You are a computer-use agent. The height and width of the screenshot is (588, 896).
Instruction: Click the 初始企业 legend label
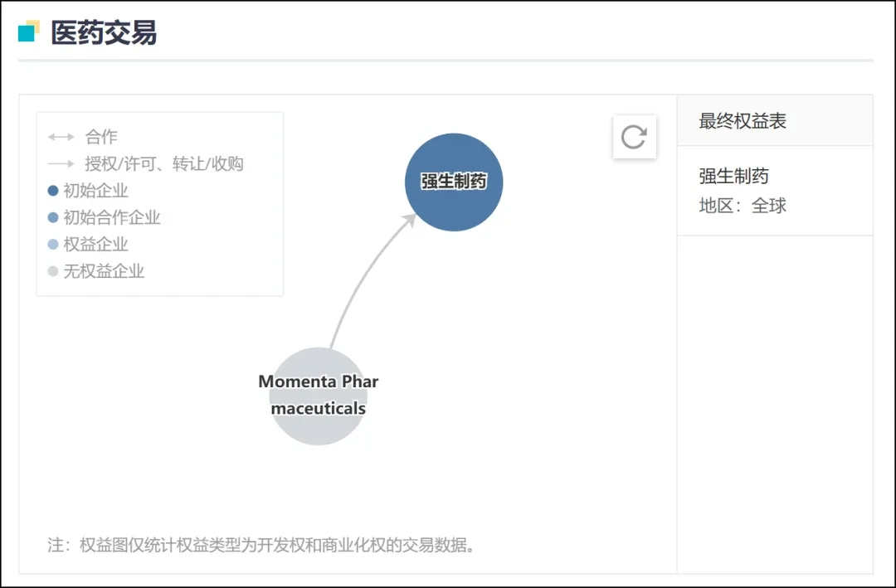[x=96, y=191]
